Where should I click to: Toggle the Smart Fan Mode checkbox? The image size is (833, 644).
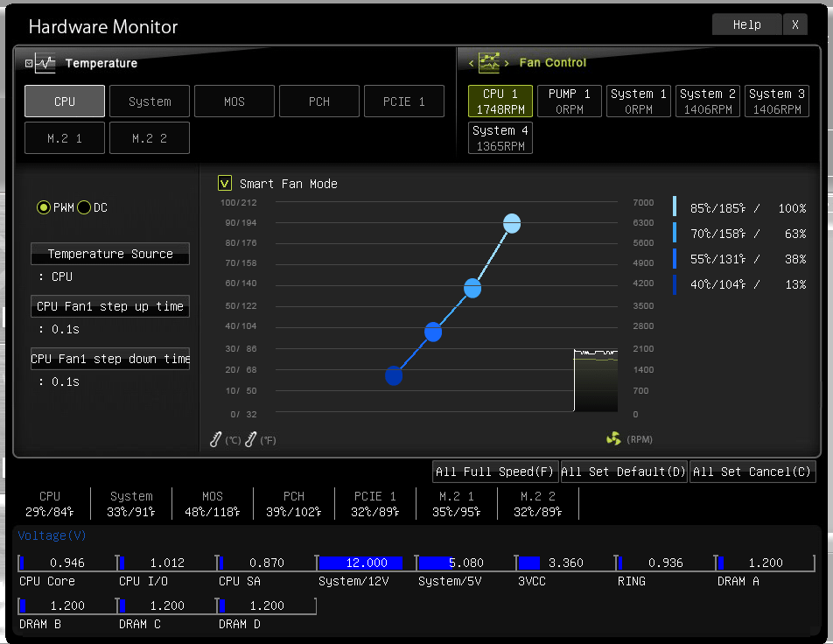(x=224, y=184)
